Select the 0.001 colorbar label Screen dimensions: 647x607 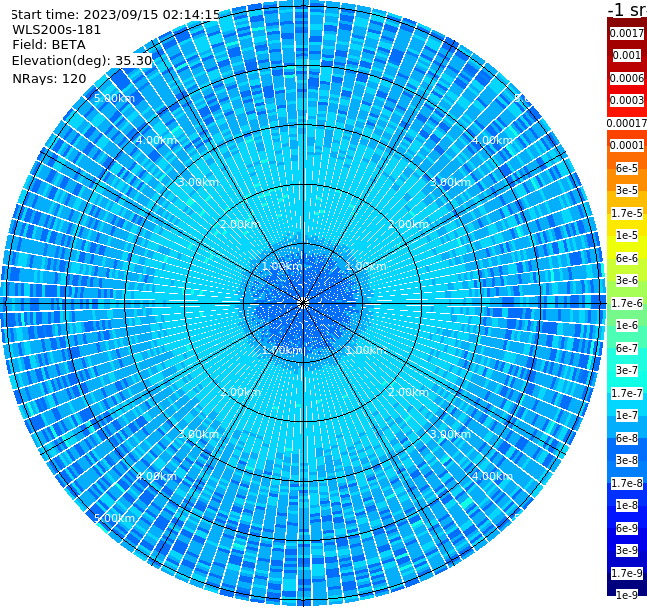pos(627,56)
